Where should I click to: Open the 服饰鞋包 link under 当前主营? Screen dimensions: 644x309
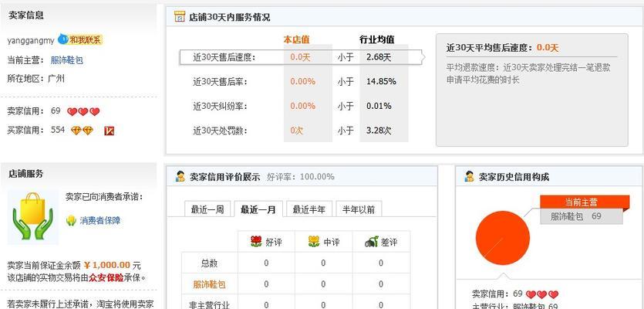click(x=67, y=60)
